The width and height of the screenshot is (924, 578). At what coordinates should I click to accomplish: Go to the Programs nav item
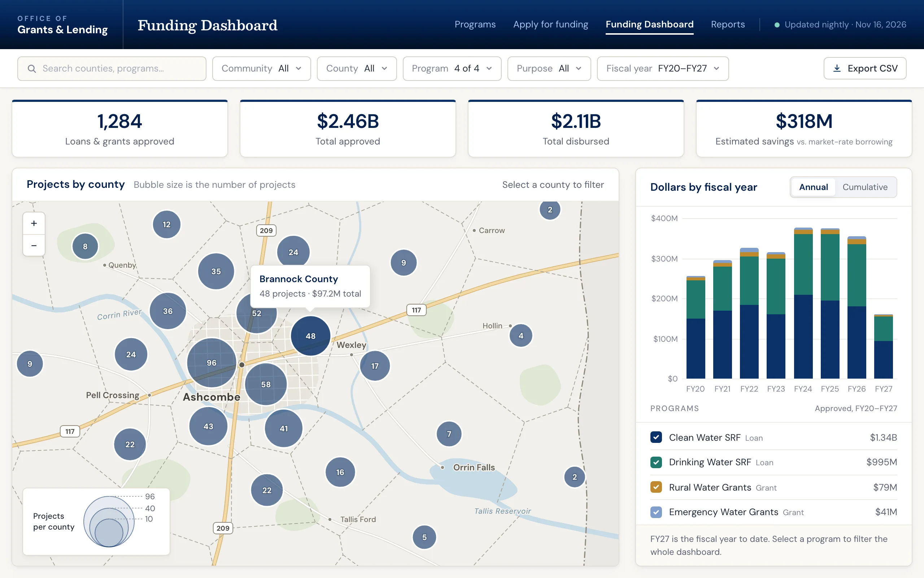point(475,25)
